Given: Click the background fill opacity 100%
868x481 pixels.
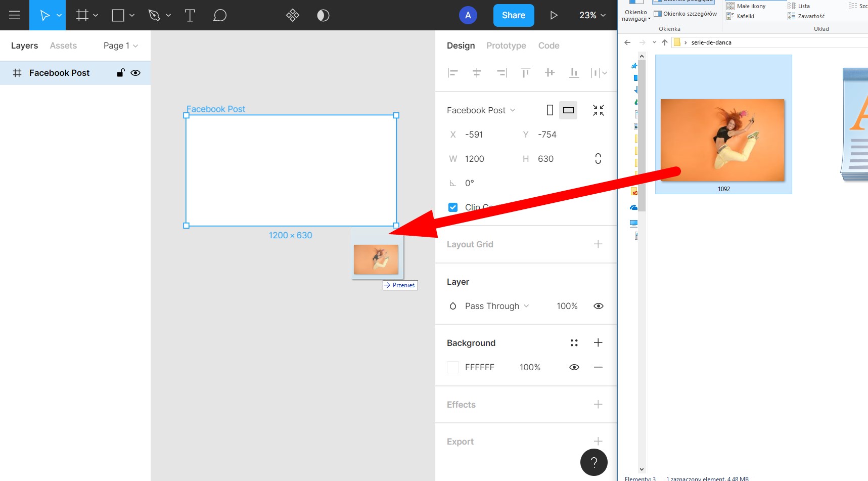Looking at the screenshot, I should click(530, 367).
